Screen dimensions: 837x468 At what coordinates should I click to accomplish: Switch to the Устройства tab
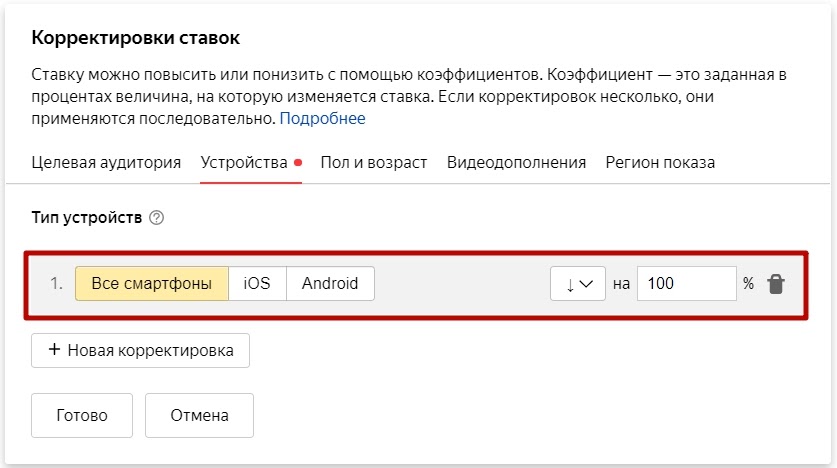pyautogui.click(x=244, y=162)
